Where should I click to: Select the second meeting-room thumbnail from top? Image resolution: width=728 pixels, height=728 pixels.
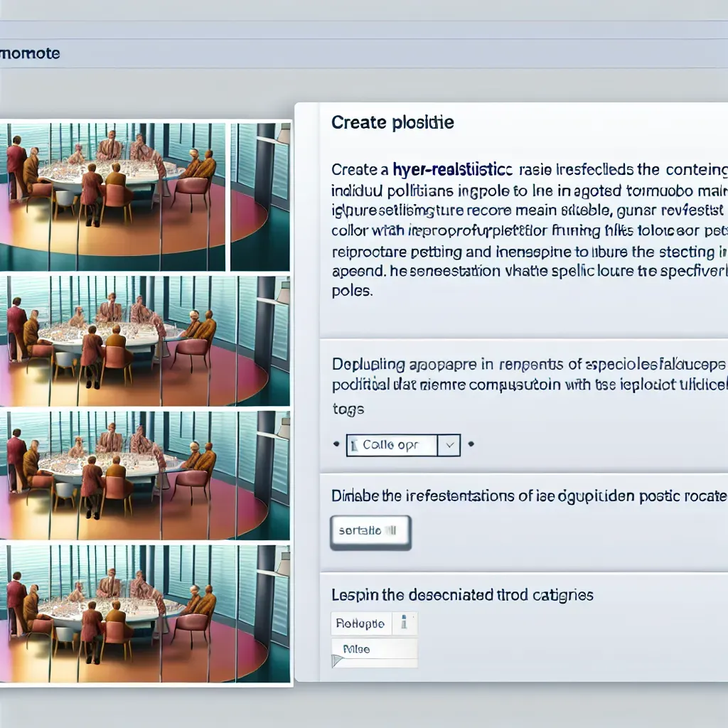[x=145, y=341]
